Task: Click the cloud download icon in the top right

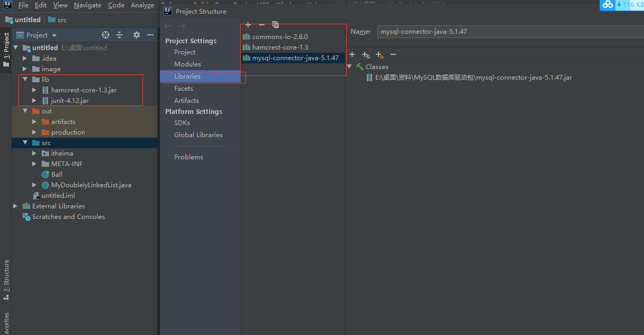Action: click(608, 5)
